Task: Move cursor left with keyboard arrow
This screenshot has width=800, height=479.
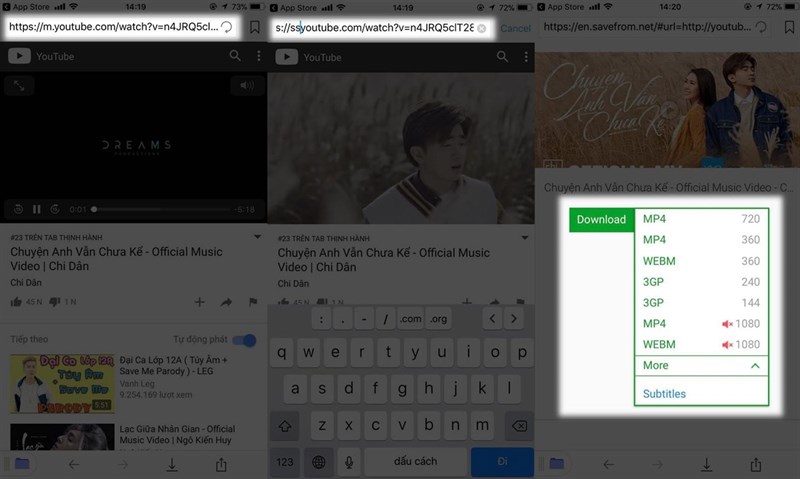Action: pyautogui.click(x=492, y=319)
